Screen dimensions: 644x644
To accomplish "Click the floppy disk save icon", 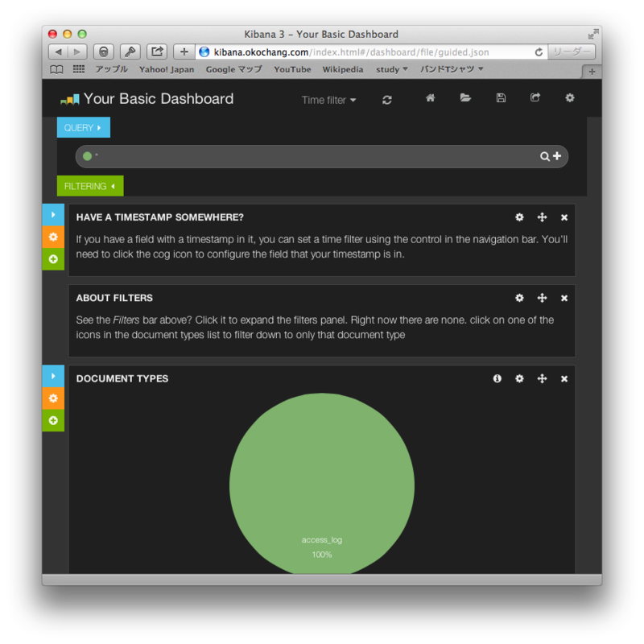I will pos(501,97).
